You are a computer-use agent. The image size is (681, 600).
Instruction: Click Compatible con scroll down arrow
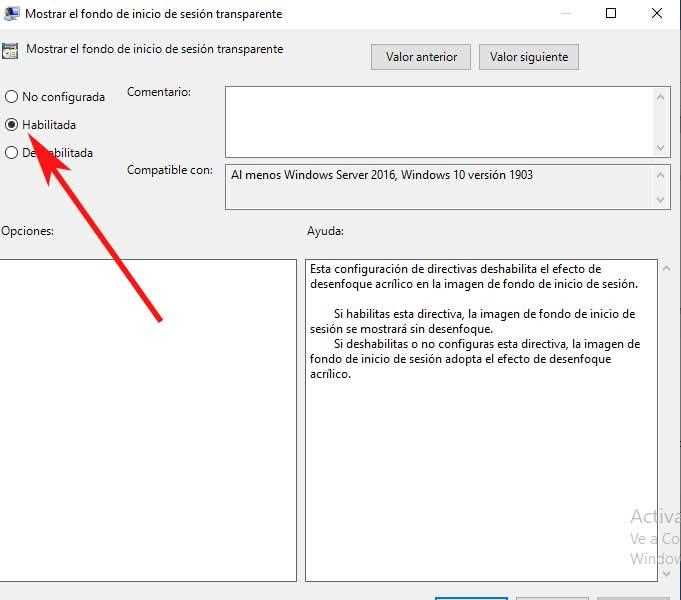click(x=661, y=200)
